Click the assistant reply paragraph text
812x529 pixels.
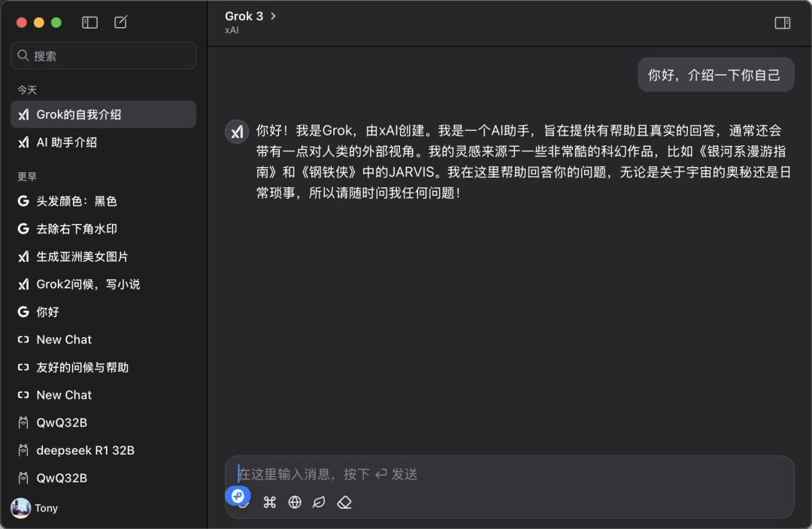[x=523, y=162]
